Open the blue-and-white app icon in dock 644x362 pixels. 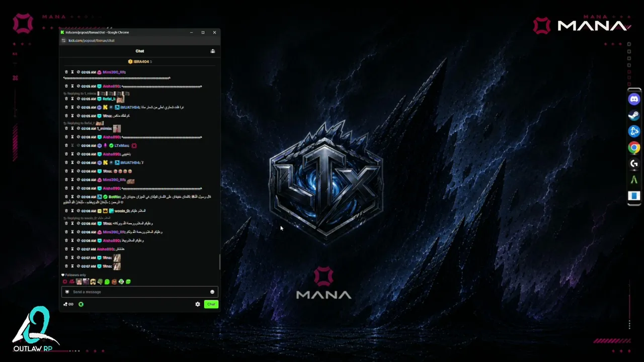pos(634,196)
